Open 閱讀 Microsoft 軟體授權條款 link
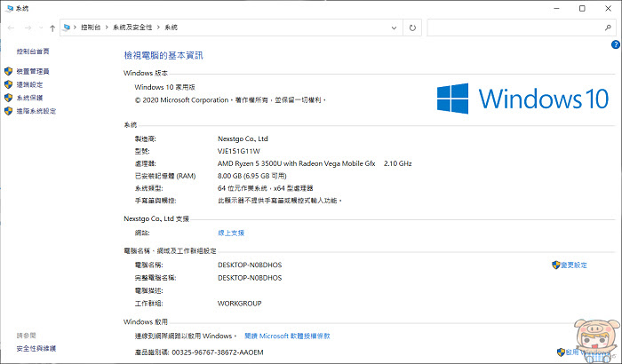622x364 pixels. (x=287, y=336)
